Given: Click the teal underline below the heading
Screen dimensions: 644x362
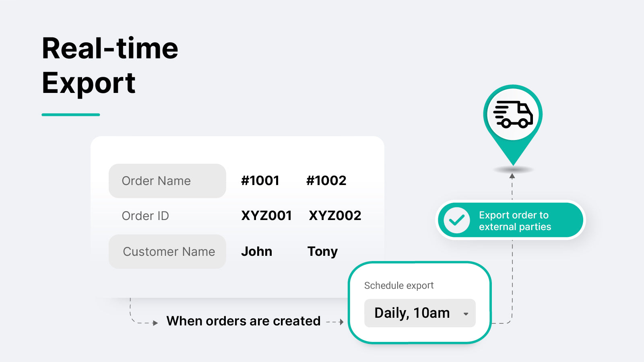Looking at the screenshot, I should coord(71,115).
